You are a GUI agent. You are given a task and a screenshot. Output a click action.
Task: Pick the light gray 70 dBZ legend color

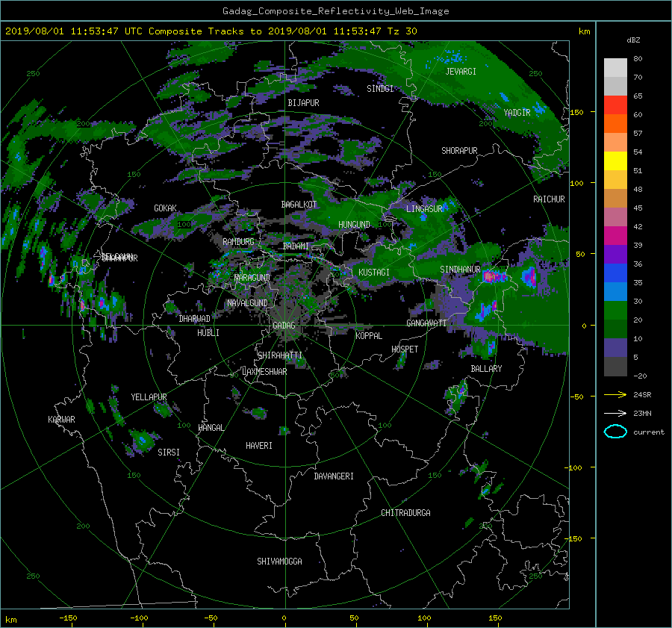pyautogui.click(x=615, y=68)
